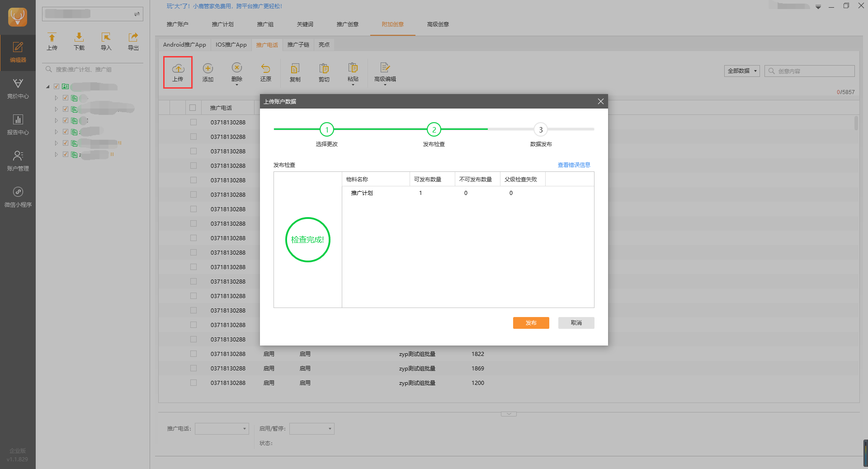868x469 pixels.
Task: Check the row with value 1200
Action: 193,383
